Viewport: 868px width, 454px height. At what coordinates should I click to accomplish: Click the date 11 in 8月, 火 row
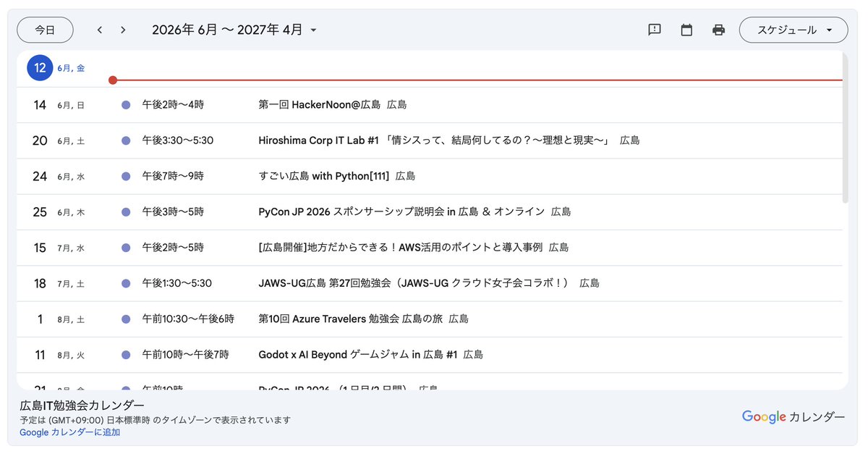pos(40,355)
